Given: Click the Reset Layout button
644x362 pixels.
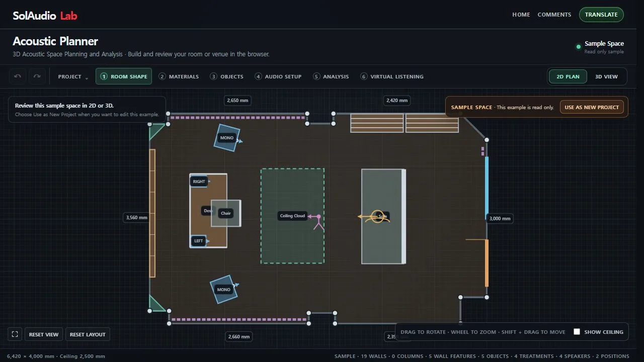Looking at the screenshot, I should [x=88, y=334].
